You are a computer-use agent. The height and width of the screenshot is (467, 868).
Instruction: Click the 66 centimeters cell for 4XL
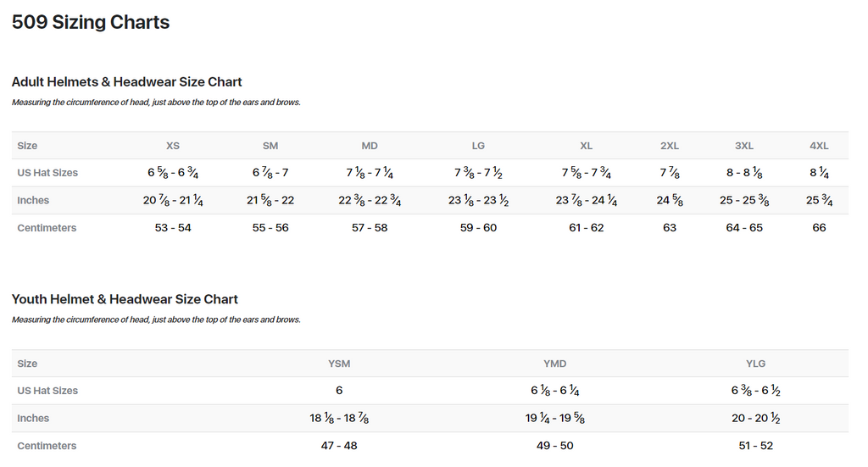pyautogui.click(x=819, y=228)
